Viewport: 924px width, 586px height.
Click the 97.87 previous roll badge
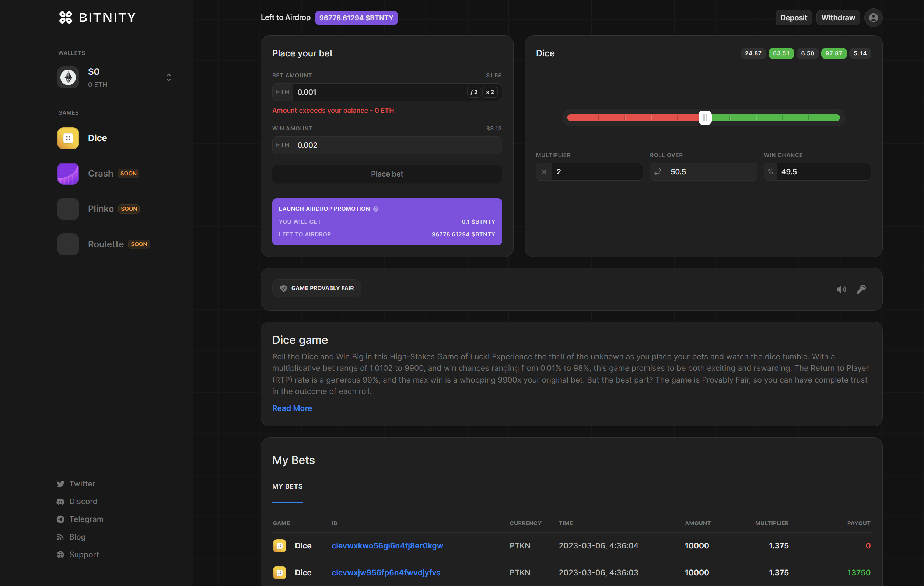833,53
